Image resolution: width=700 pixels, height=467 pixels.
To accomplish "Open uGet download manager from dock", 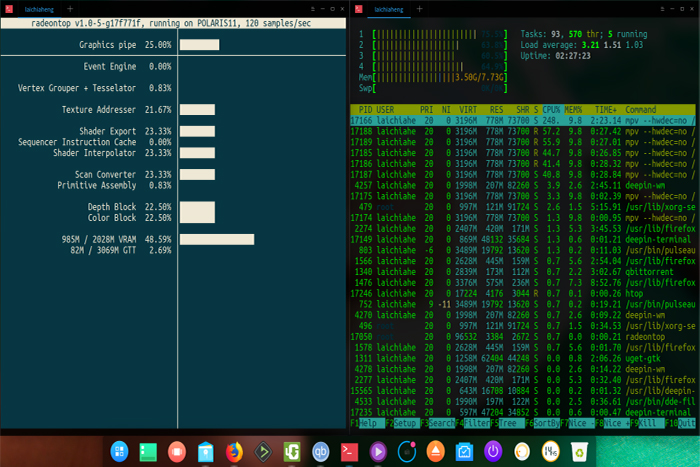I will coord(292,452).
